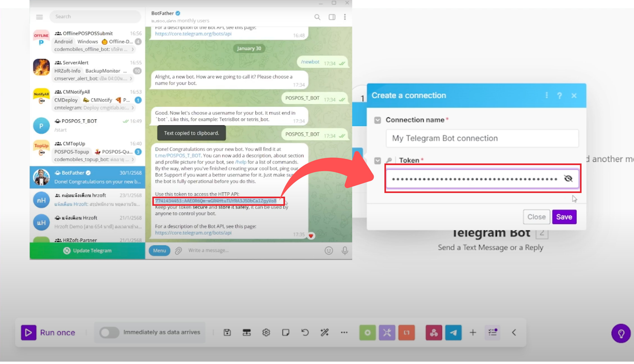Toggle the Token field checkbox
Screen dimensions: 634x364
377,161
